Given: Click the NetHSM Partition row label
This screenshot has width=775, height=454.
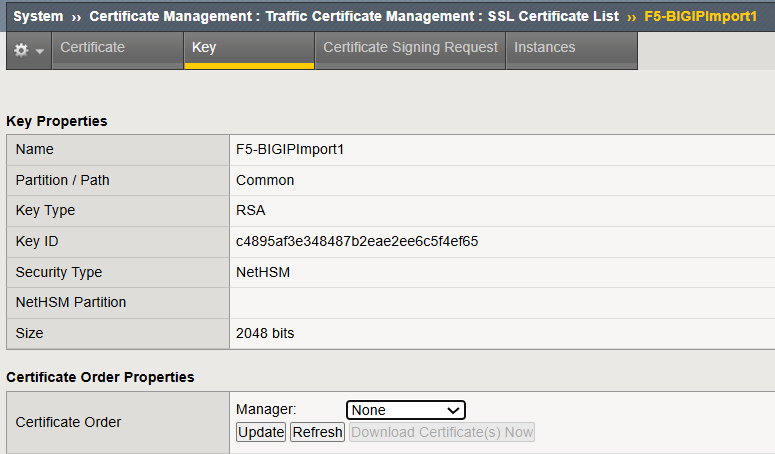Looking at the screenshot, I should tap(71, 302).
